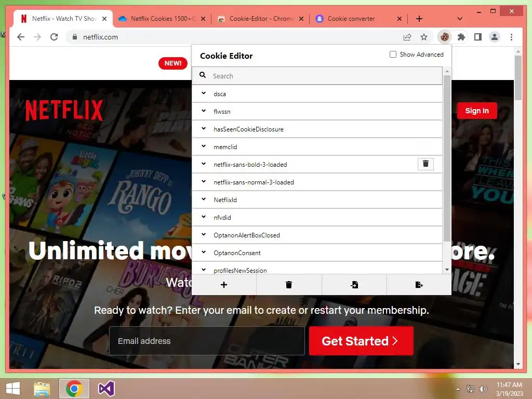
Task: Expand the OptanonAlertBoxClosed cookie
Action: 204,234
